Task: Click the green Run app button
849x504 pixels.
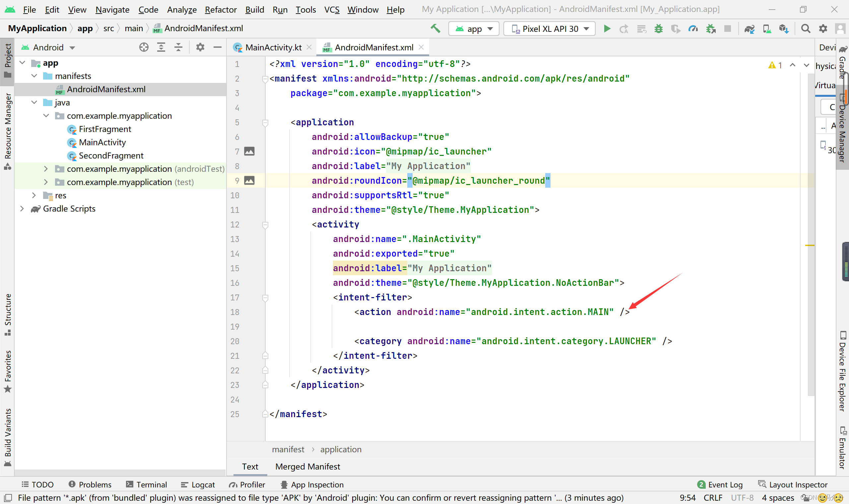Action: point(607,29)
